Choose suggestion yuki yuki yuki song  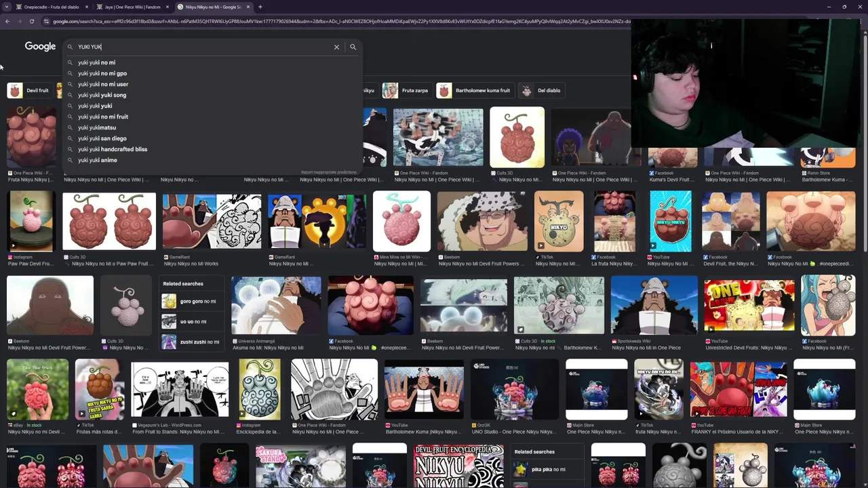[212, 95]
